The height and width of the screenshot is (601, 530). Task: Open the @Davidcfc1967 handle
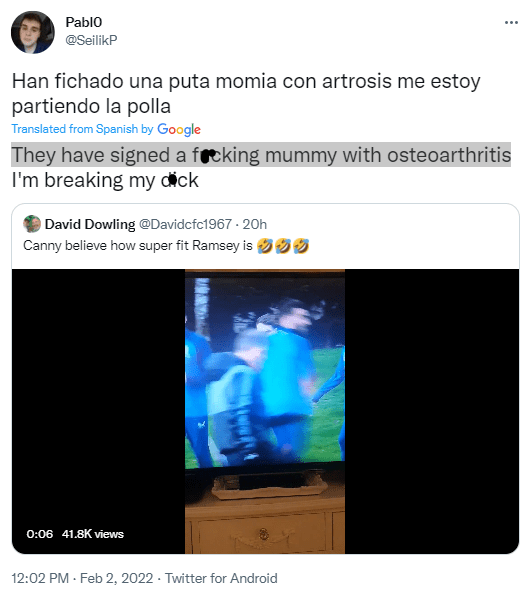click(185, 224)
